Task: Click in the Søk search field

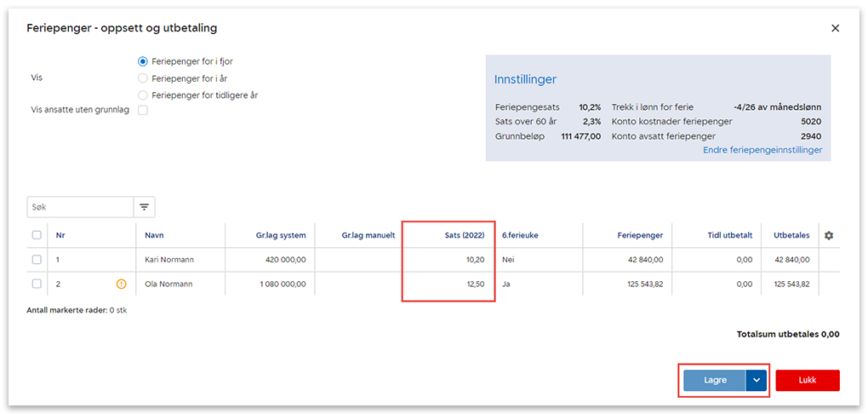Action: (x=80, y=207)
